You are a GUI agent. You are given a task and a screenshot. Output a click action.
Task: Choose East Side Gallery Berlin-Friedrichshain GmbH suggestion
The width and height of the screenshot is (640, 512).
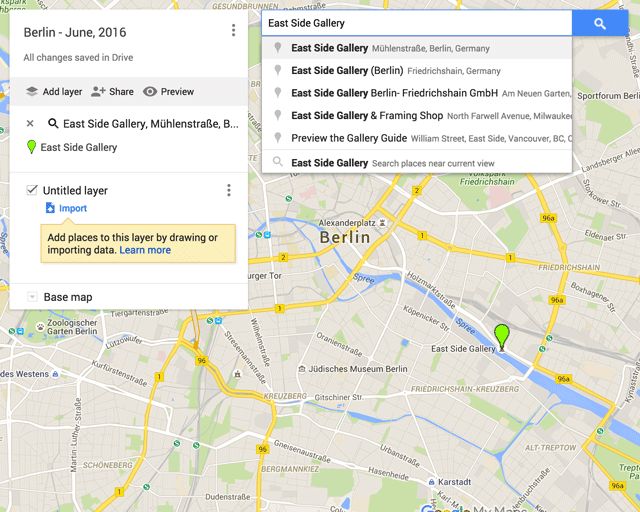point(417,93)
